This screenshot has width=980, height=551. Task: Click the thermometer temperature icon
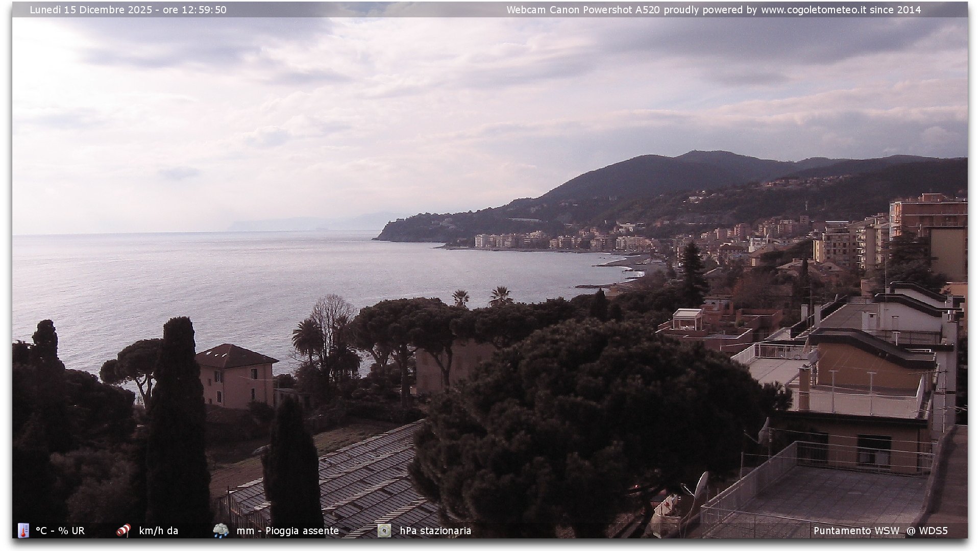[23, 531]
